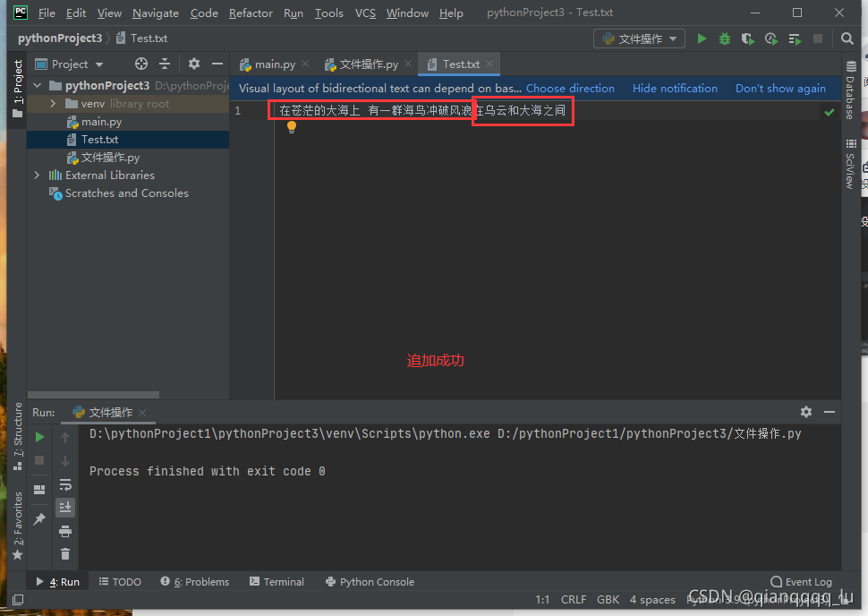Click the Choose direction link
This screenshot has height=616, width=868.
(x=570, y=89)
